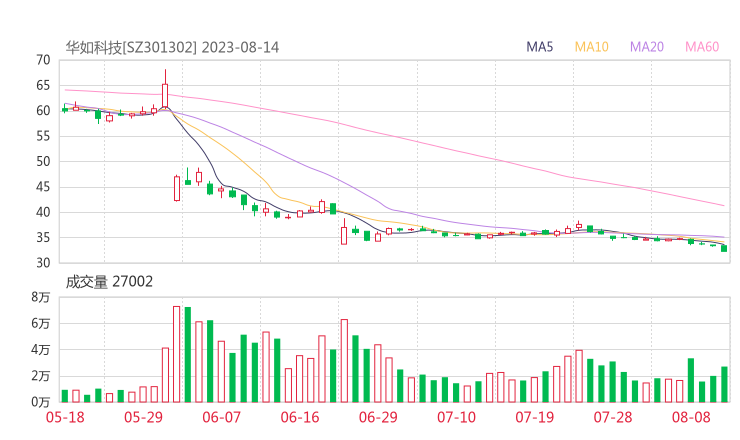Click the 0万 volume axis label

click(41, 402)
